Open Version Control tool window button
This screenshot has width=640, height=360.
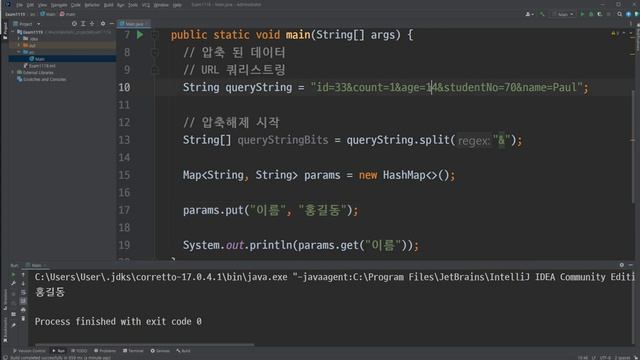click(x=29, y=351)
